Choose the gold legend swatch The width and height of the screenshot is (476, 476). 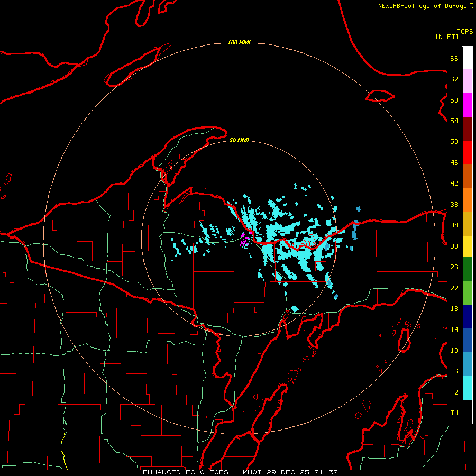tap(467, 224)
